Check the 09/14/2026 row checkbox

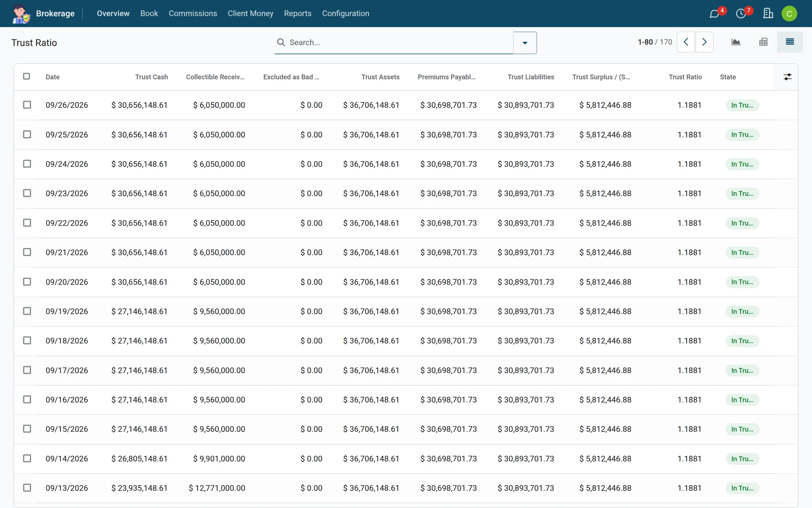tap(27, 458)
